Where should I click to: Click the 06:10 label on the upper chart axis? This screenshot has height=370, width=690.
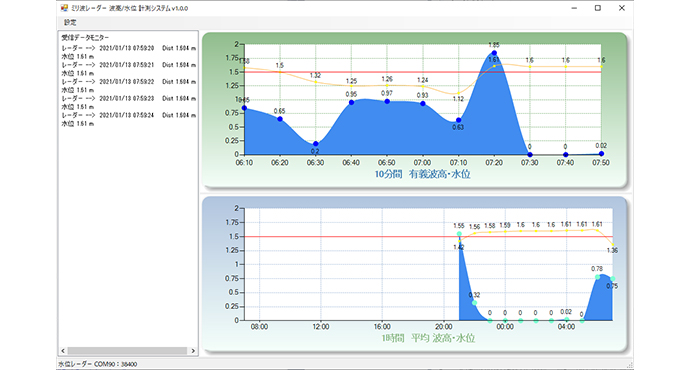pyautogui.click(x=244, y=163)
